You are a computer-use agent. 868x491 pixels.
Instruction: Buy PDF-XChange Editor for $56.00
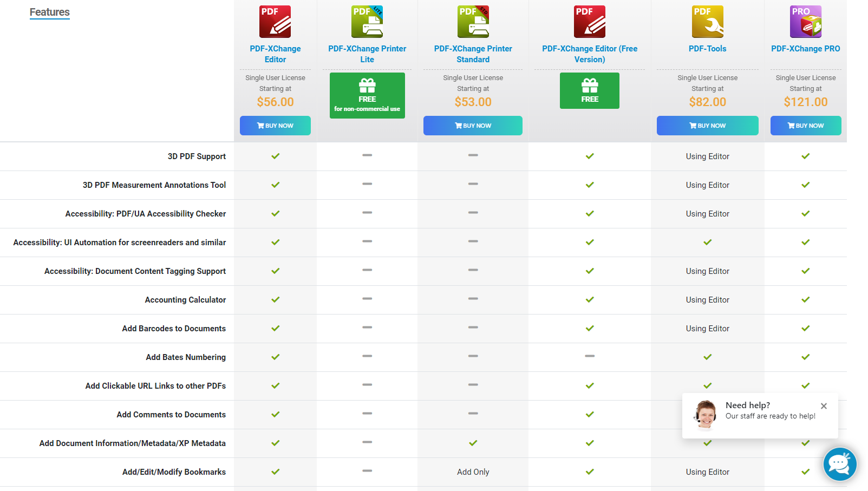(275, 126)
